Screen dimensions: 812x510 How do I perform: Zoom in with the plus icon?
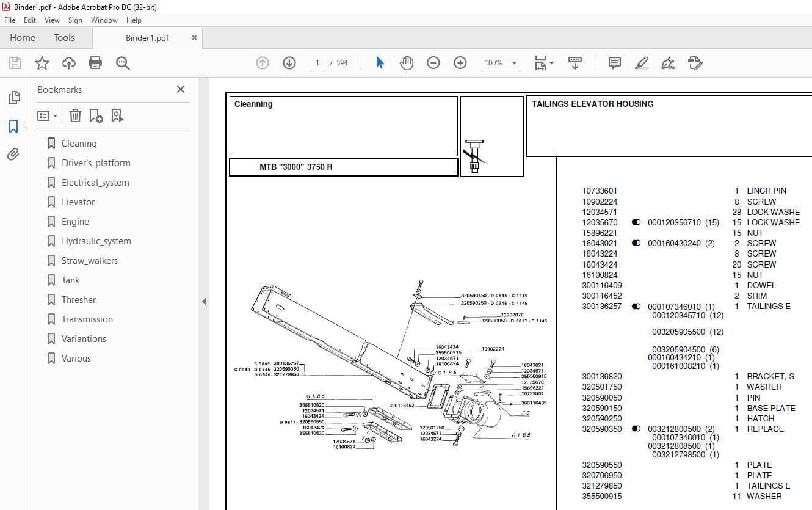pyautogui.click(x=460, y=63)
